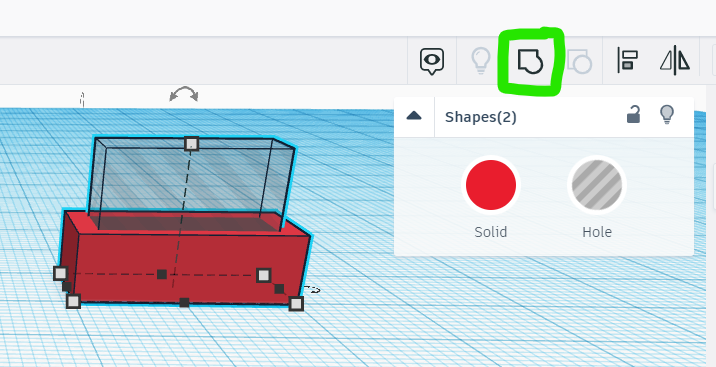716x367 pixels.
Task: Click the Show all lightbulb in the toolbar
Action: [480, 61]
